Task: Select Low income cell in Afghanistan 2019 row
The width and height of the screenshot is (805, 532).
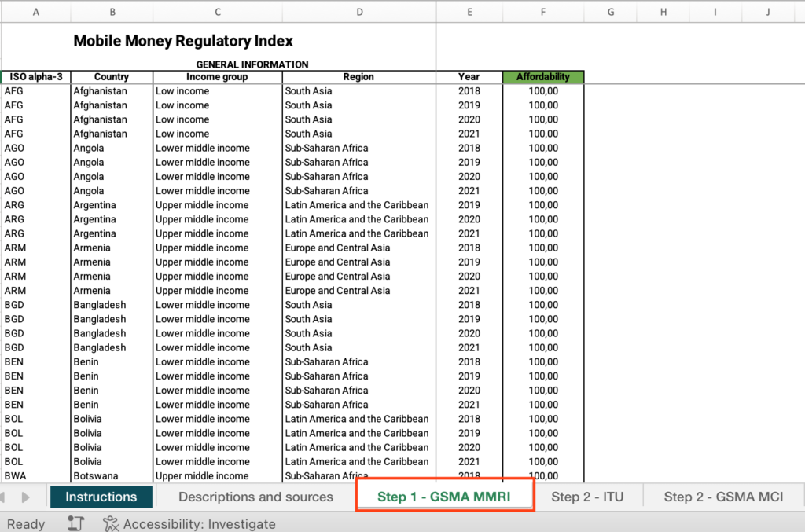Action: pos(218,105)
